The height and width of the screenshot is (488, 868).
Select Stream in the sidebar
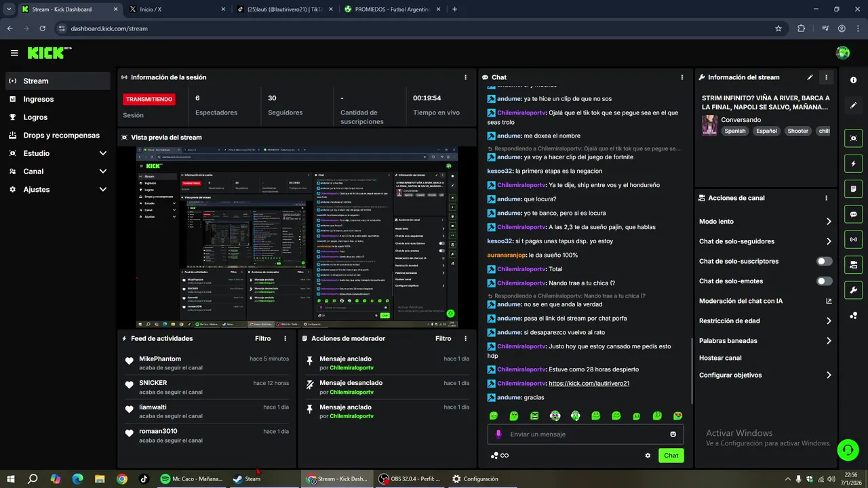pyautogui.click(x=58, y=81)
